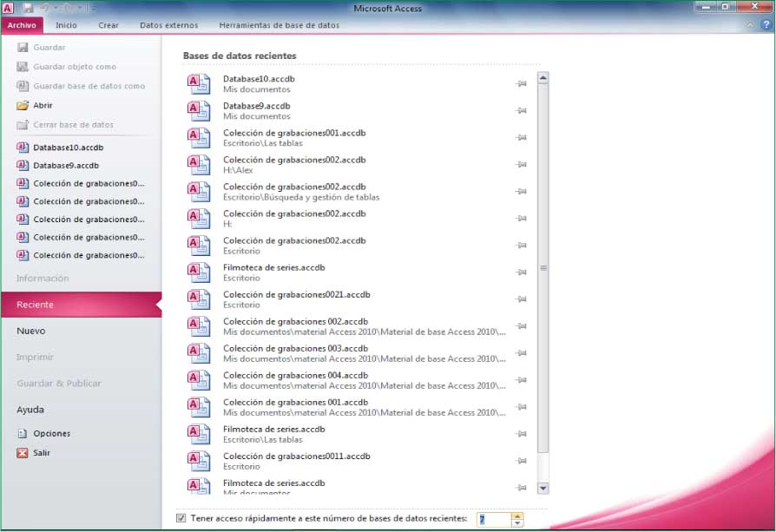Click the recent list scrollbar thumb
Viewport: 776px width, 532px height.
click(543, 267)
